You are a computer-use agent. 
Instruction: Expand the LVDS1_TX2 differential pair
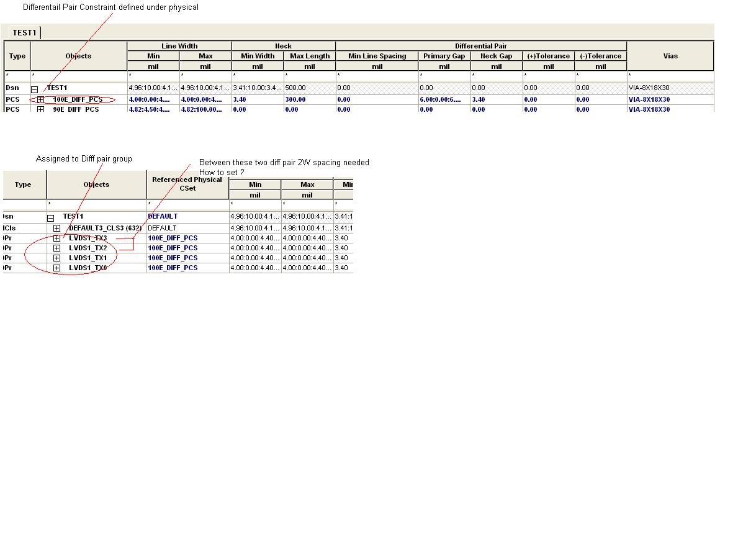click(x=57, y=248)
